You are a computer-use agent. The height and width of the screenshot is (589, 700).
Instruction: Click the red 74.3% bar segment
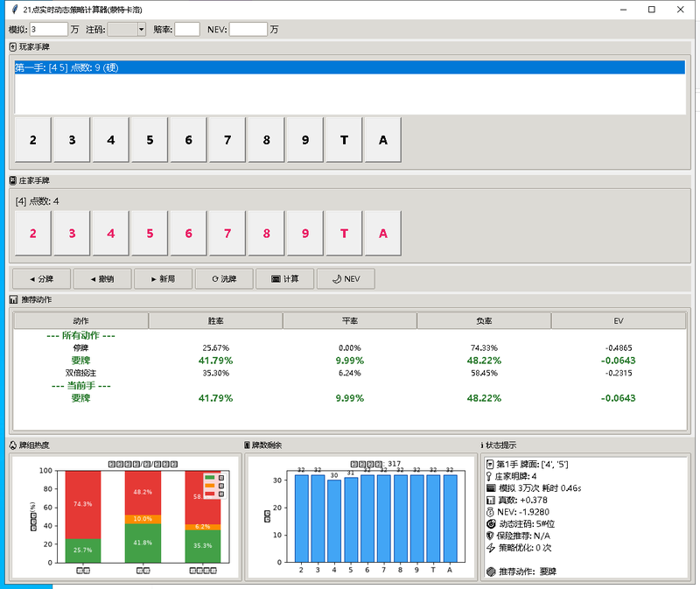point(83,505)
